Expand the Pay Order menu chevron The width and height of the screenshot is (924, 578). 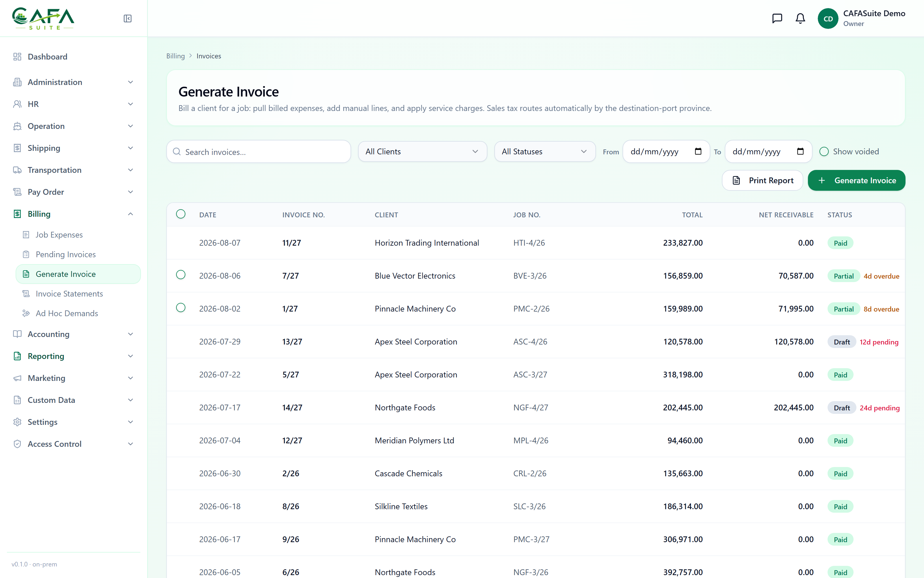(130, 192)
